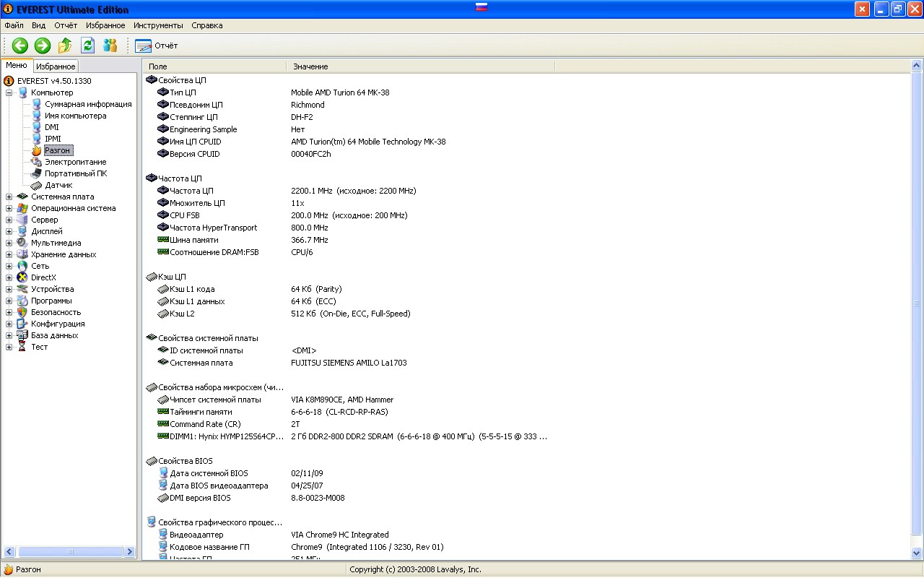The image size is (924, 578).
Task: Select the IPMI tree item
Action: (x=53, y=139)
